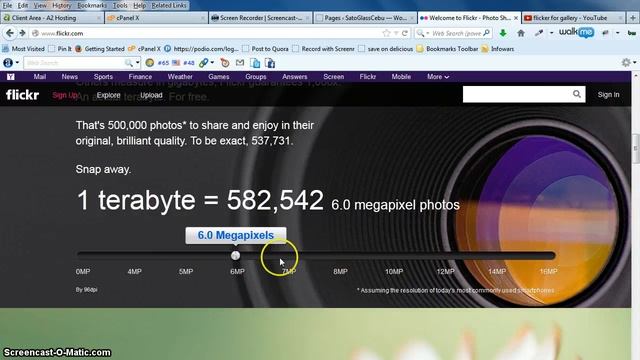
Task: Reload the page using the refresh icon
Action: click(x=404, y=33)
